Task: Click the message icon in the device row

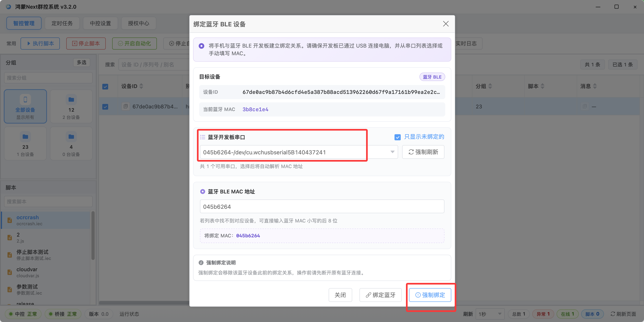Action: 585,107
